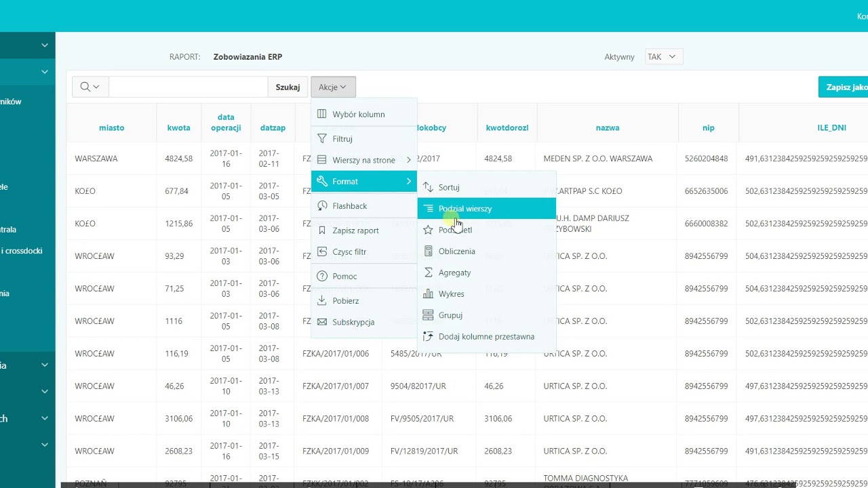Viewport: 868px width, 488px height.
Task: Click the Format wrench icon
Action: pos(322,181)
